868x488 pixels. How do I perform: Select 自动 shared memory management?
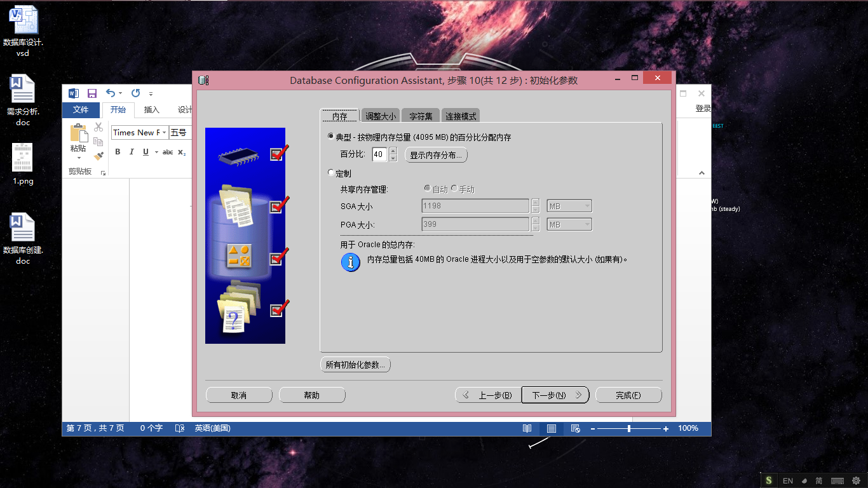click(x=428, y=189)
